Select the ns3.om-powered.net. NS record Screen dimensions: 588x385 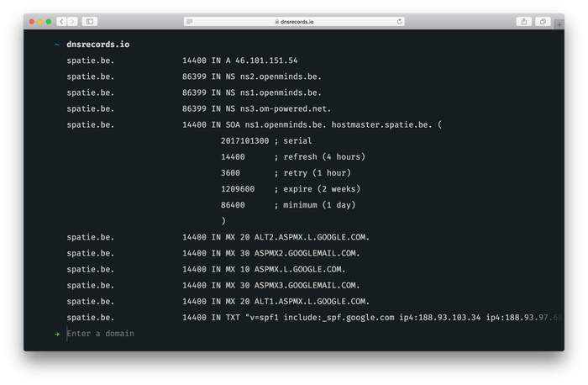pos(199,108)
